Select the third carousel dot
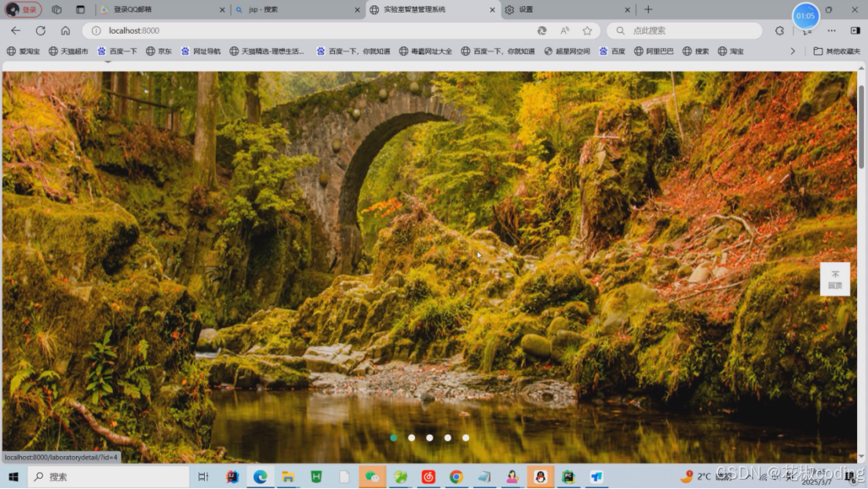 click(x=429, y=437)
